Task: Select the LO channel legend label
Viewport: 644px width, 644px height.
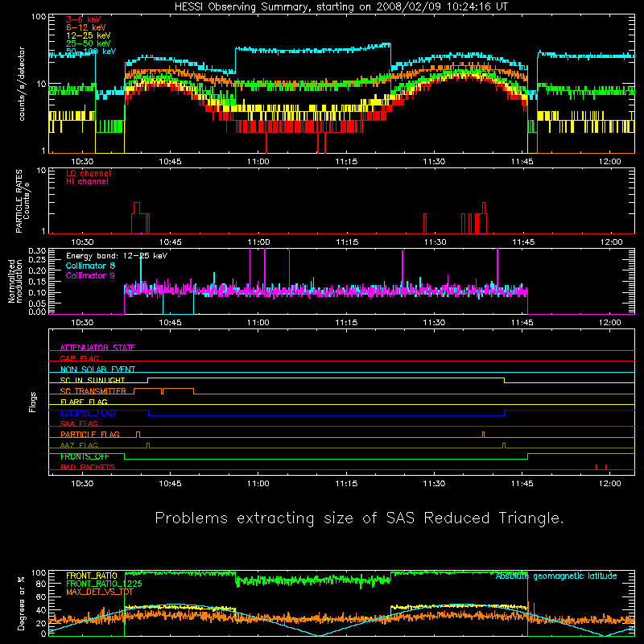Action: point(89,173)
